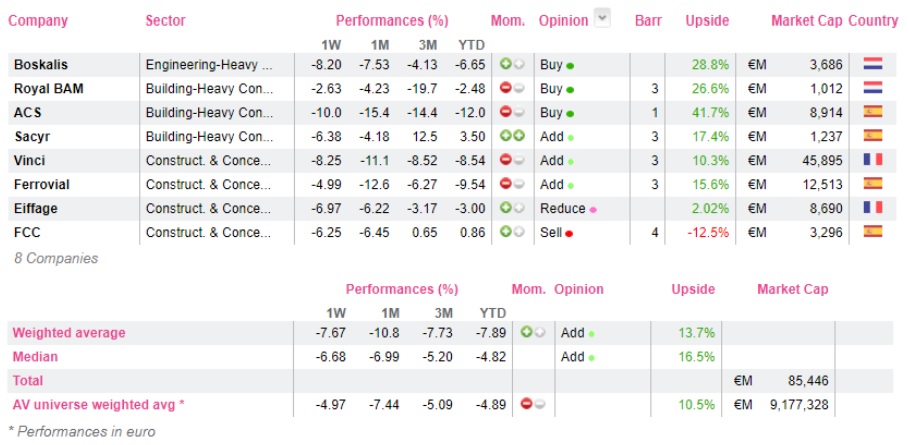Open the Eiffage company link
The width and height of the screenshot is (909, 445).
(x=36, y=208)
